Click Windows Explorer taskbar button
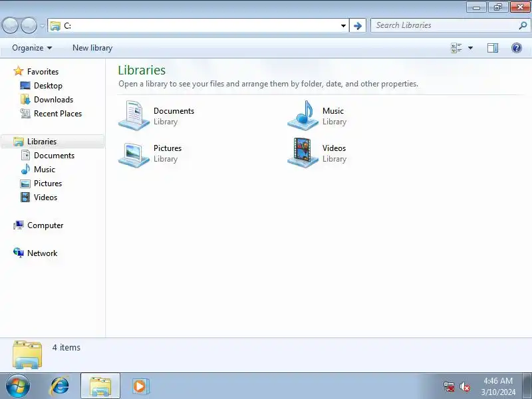The image size is (532, 399). (100, 386)
